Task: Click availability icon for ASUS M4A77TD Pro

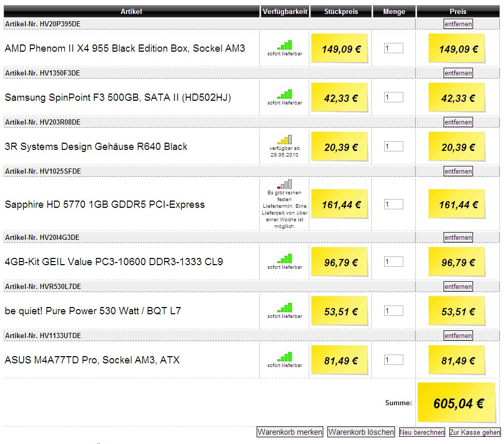Action: [285, 357]
